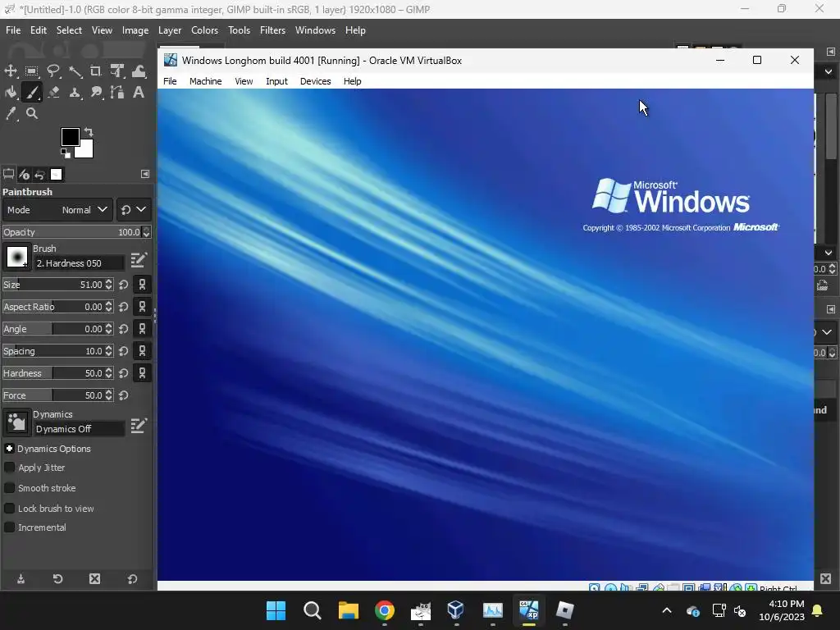This screenshot has height=630, width=840.
Task: Click the Hardness slider
Action: (x=58, y=373)
